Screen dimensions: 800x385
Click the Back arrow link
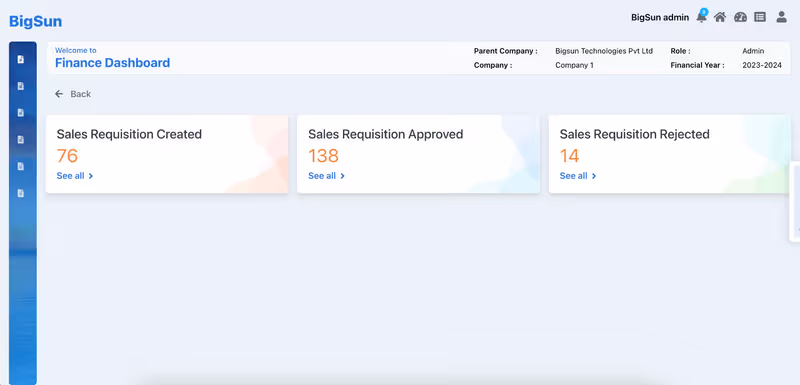pyautogui.click(x=73, y=94)
